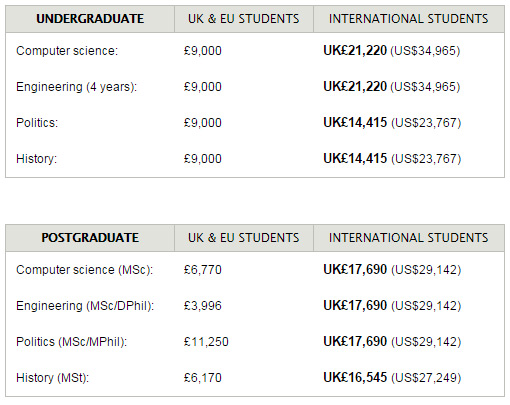The height and width of the screenshot is (405, 510).
Task: Click the Politics undergraduate UK£14,415 fee
Action: click(x=355, y=122)
